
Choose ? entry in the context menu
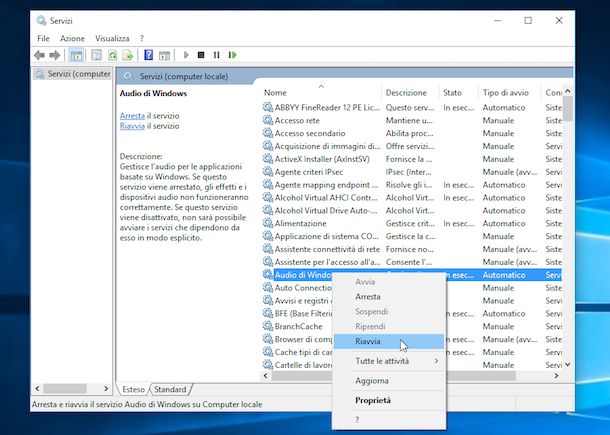389,419
